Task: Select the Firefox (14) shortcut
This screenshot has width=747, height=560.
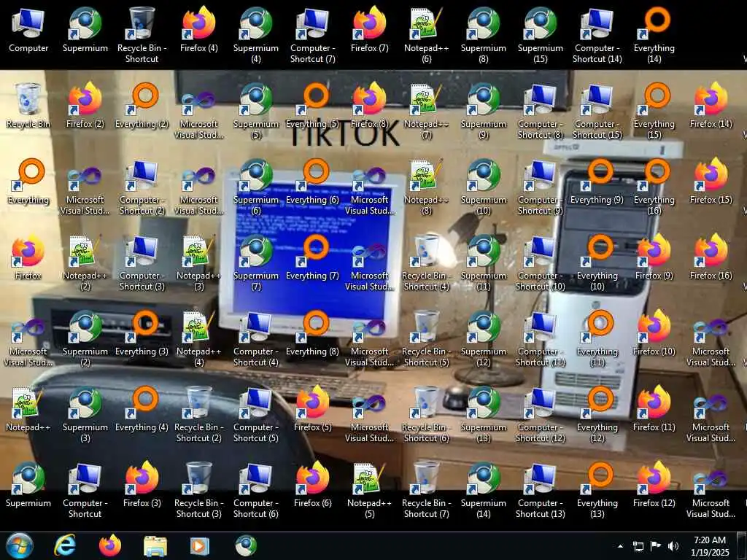Action: click(x=711, y=106)
